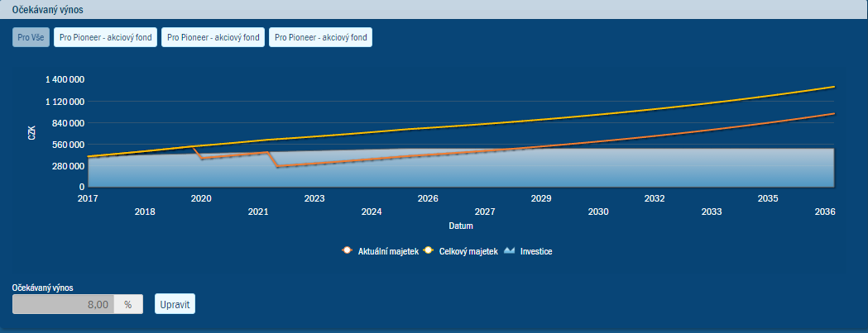Switch to the middle Pro Pioneer - akciový fond tab
Viewport: 868px width, 333px height.
[213, 38]
